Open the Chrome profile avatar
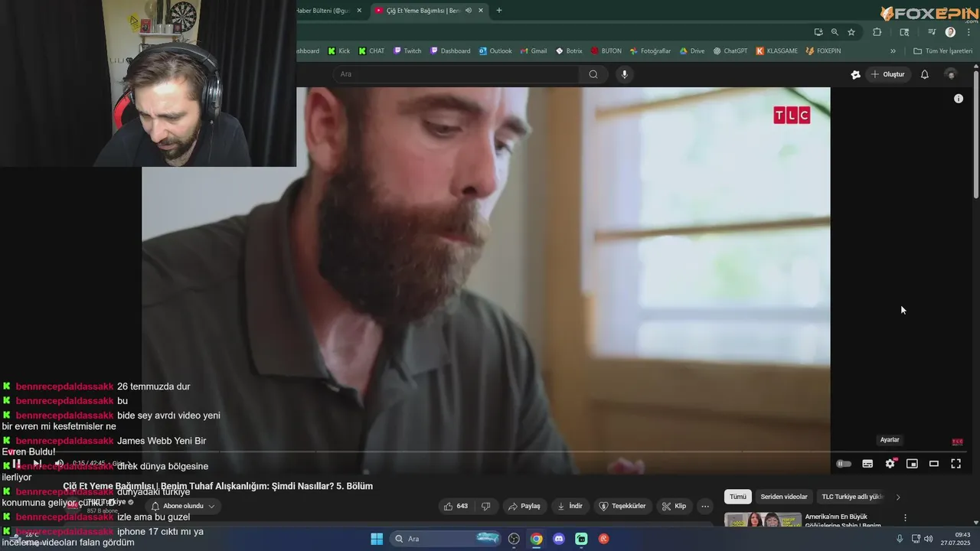980x551 pixels. pos(950,32)
